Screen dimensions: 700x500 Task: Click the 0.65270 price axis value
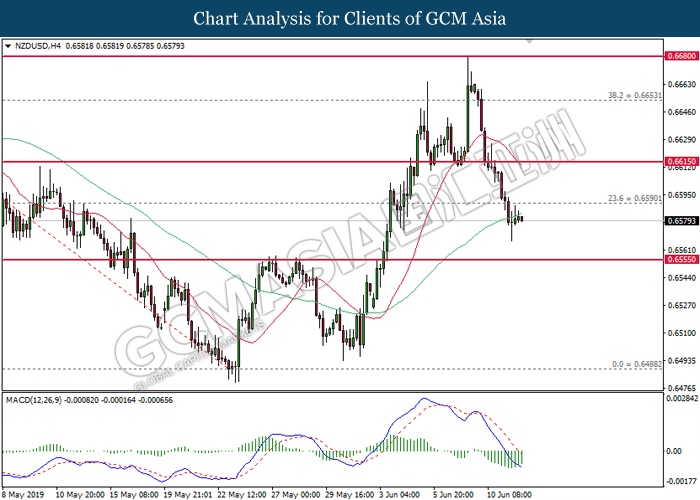tap(682, 305)
